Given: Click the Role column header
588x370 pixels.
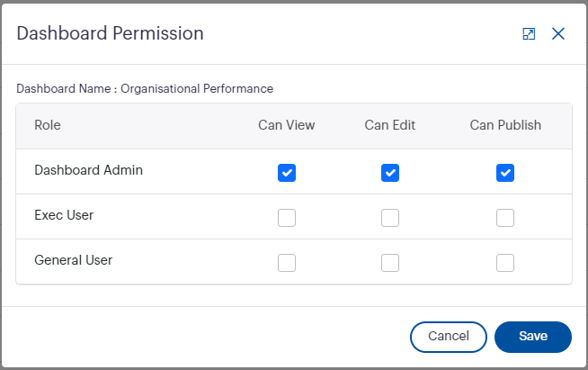Looking at the screenshot, I should coord(48,125).
